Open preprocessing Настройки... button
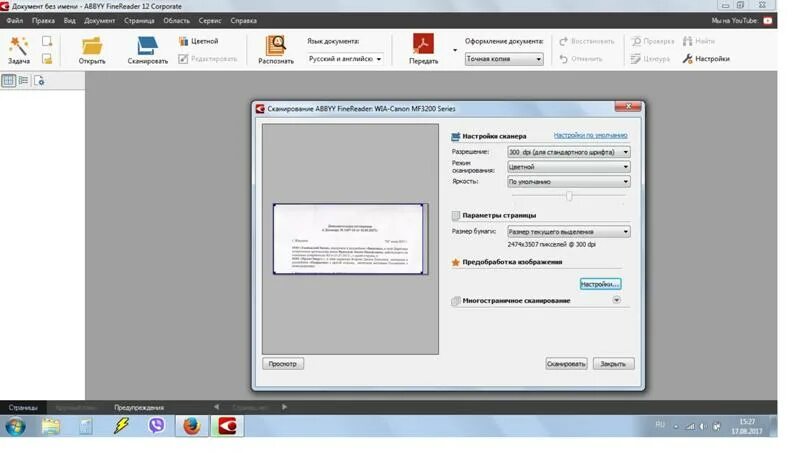 pos(600,284)
